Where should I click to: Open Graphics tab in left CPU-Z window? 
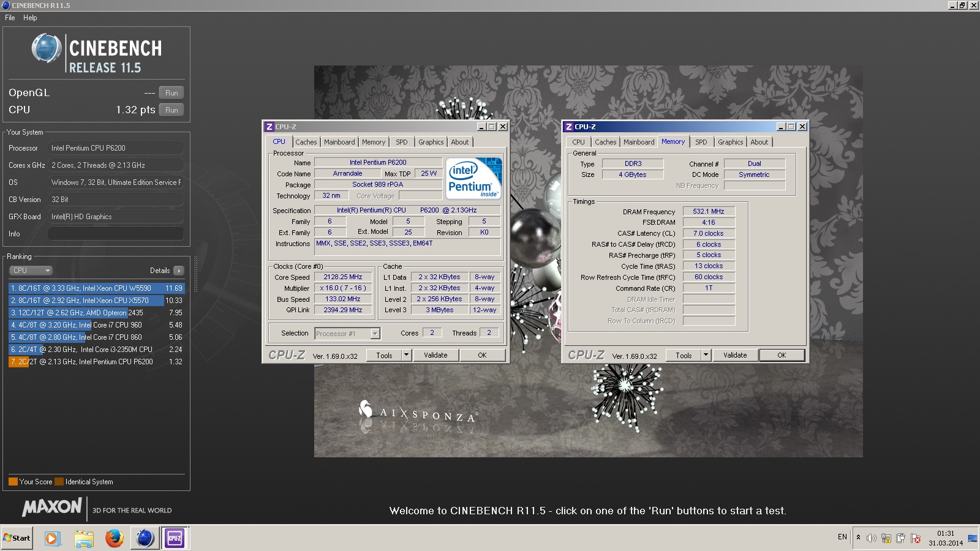pos(431,142)
